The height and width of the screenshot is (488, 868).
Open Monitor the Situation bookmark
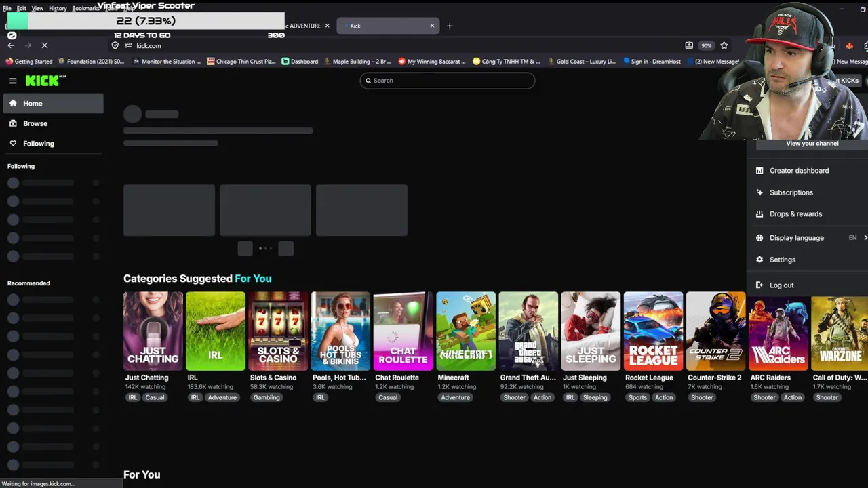tap(166, 62)
